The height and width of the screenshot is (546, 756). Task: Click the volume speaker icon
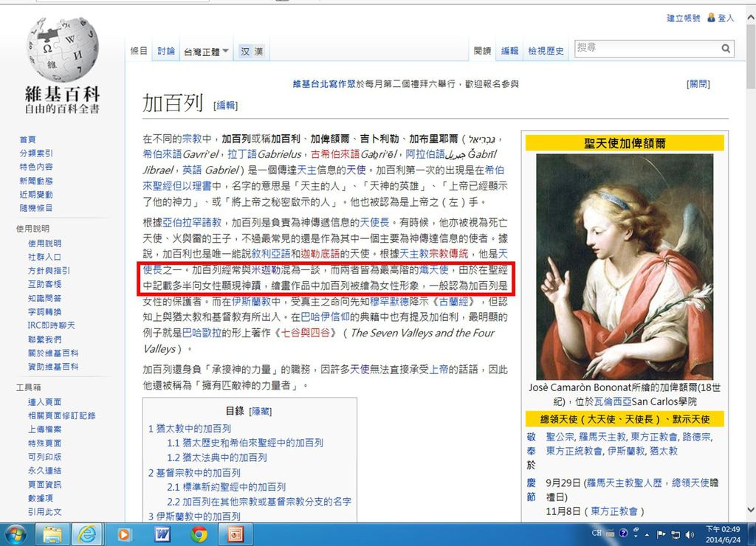tap(690, 534)
